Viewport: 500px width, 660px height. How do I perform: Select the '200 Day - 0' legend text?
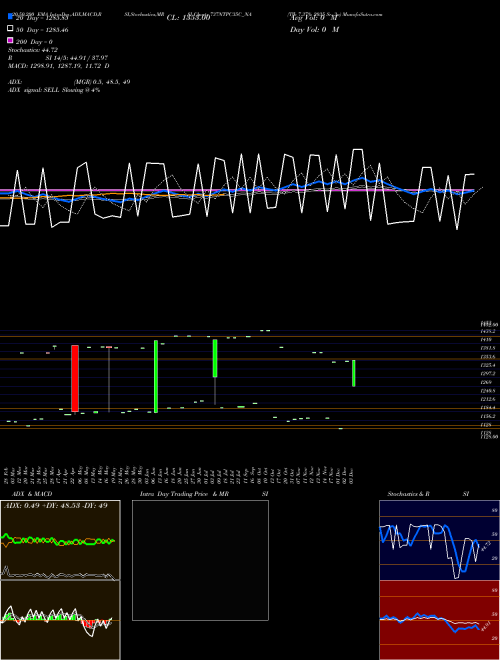coord(34,42)
